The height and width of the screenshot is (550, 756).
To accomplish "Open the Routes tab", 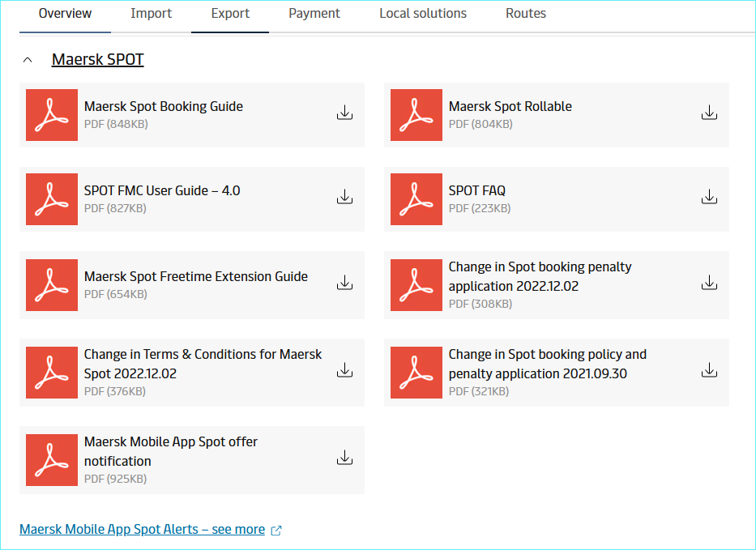I will tap(526, 14).
